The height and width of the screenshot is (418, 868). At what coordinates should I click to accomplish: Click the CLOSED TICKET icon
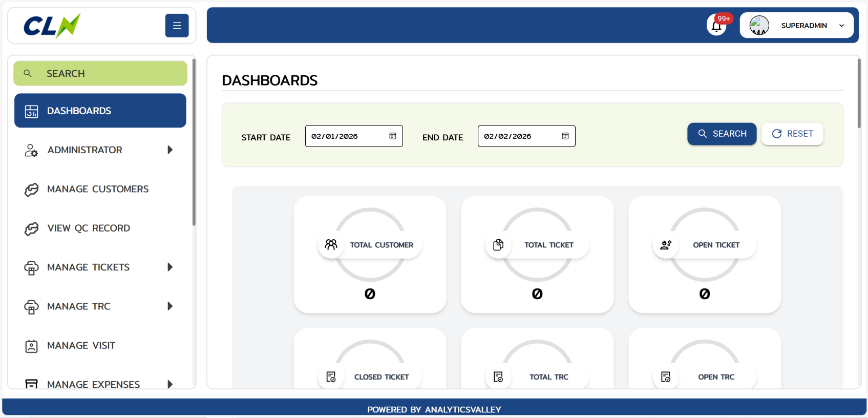tap(331, 377)
